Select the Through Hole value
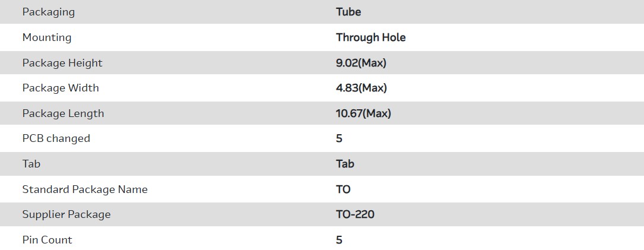Screen dimensions: 644x250 pyautogui.click(x=371, y=37)
